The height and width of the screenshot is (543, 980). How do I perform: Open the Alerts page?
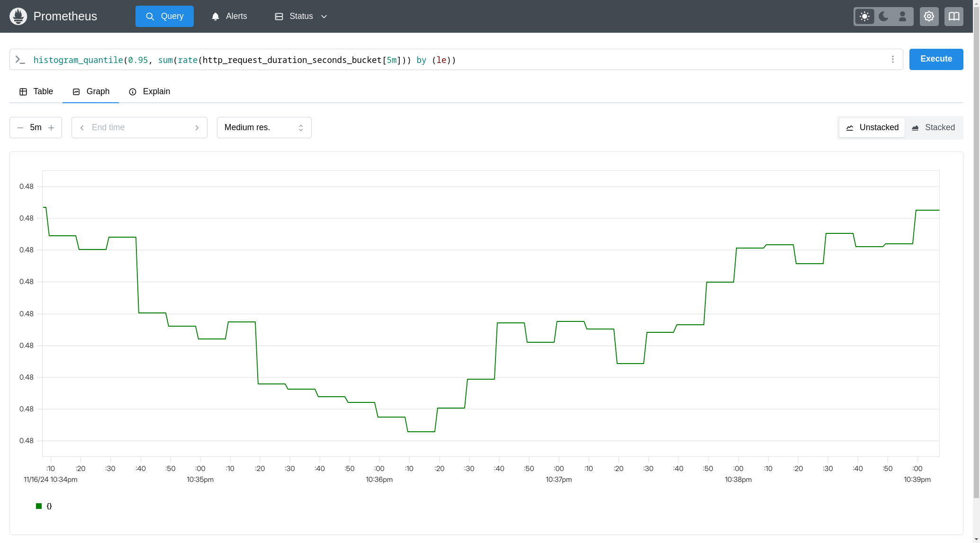229,16
